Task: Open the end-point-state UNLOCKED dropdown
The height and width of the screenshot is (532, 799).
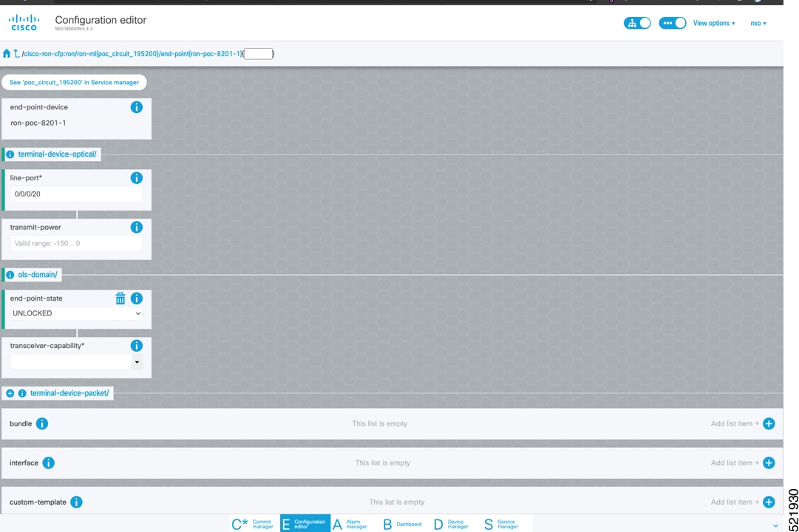Action: point(76,313)
